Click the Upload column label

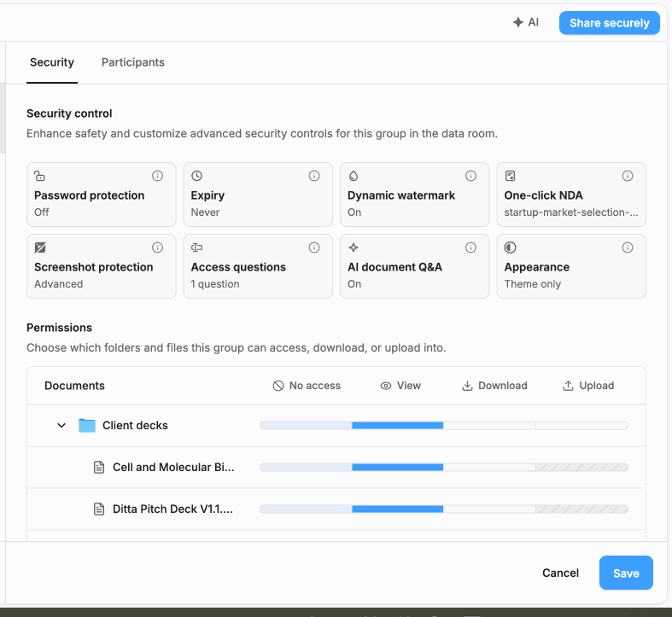click(597, 386)
